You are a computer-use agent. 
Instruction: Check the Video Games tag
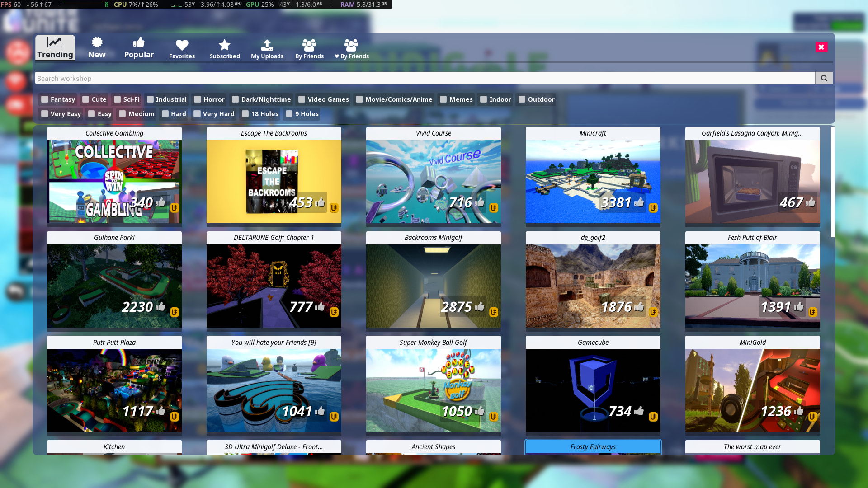(302, 99)
